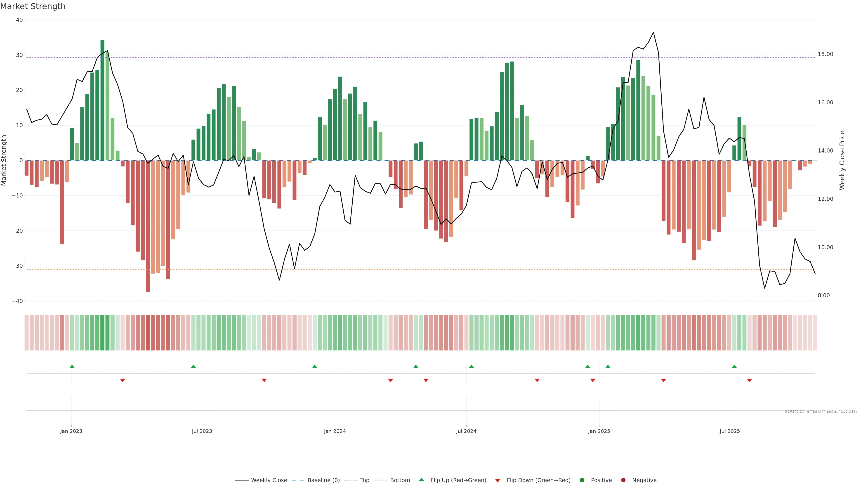The width and height of the screenshot is (868, 488).
Task: Click the first red flip-down marker on the left
Action: tap(123, 380)
